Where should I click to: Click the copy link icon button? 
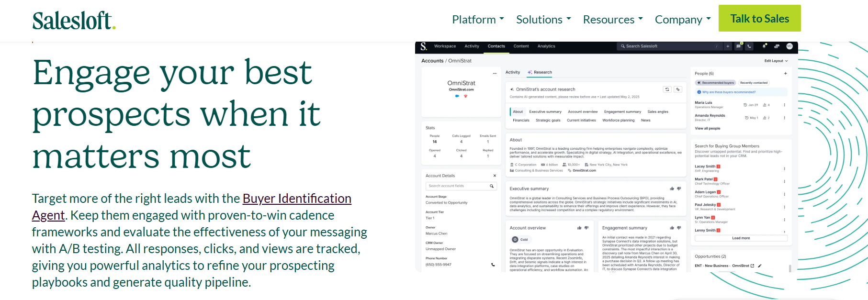(678, 89)
